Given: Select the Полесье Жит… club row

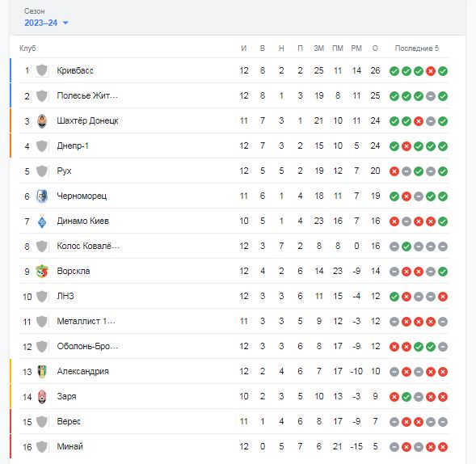Looking at the screenshot, I should 234,95.
